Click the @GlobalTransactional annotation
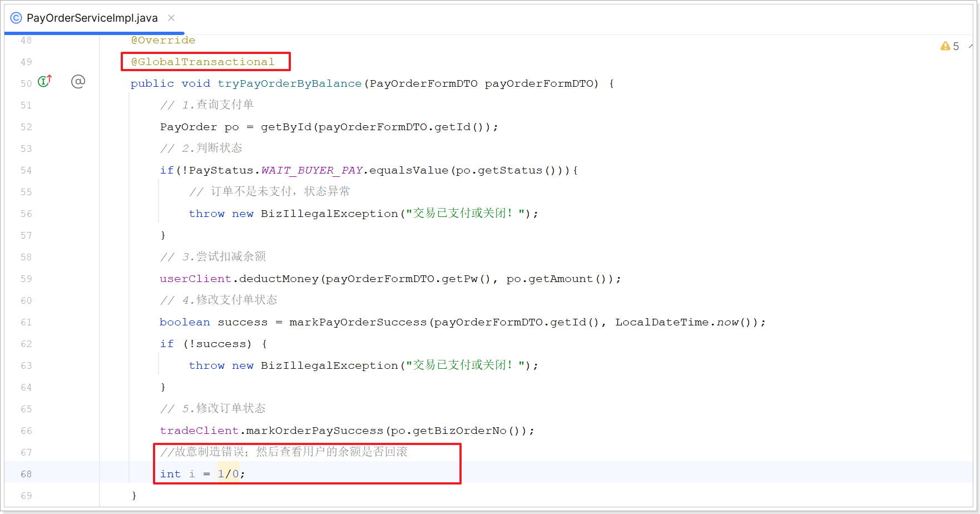The width and height of the screenshot is (980, 514). point(202,62)
